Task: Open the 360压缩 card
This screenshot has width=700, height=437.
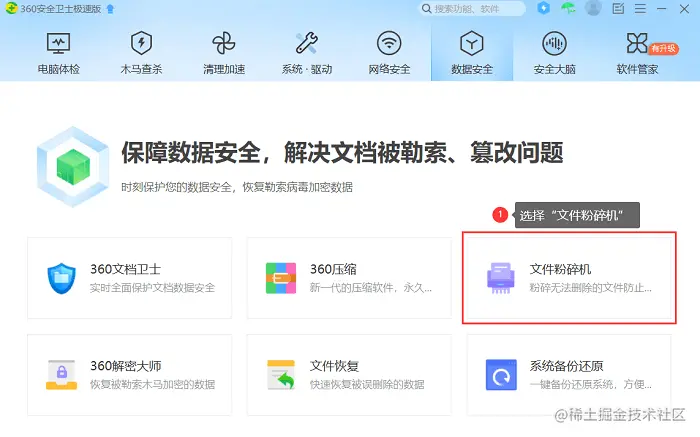Action: tap(349, 278)
